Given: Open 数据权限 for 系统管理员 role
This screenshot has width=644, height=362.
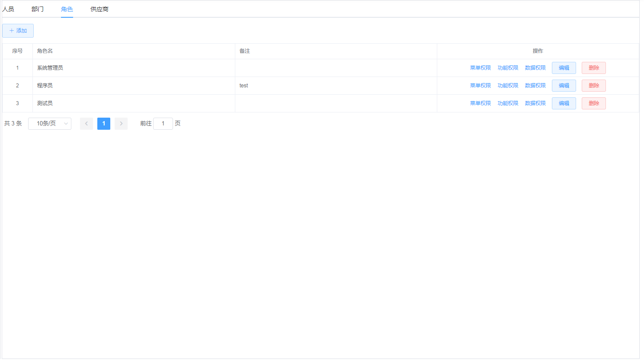Looking at the screenshot, I should click(x=535, y=68).
